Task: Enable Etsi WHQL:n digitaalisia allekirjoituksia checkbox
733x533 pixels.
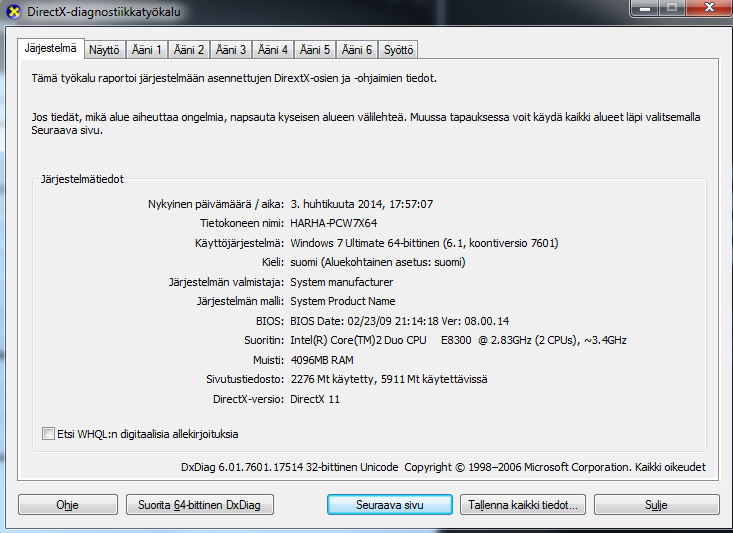Action: 48,433
